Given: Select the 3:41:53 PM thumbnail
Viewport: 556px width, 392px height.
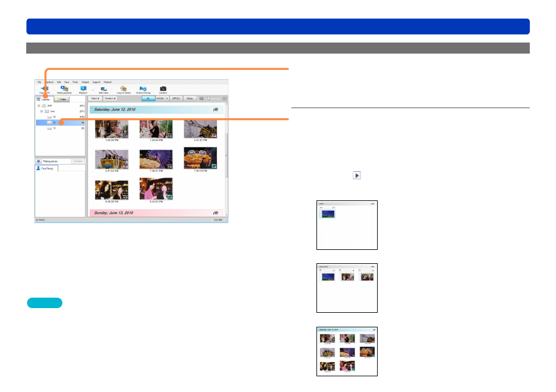Looking at the screenshot, I should click(112, 159).
